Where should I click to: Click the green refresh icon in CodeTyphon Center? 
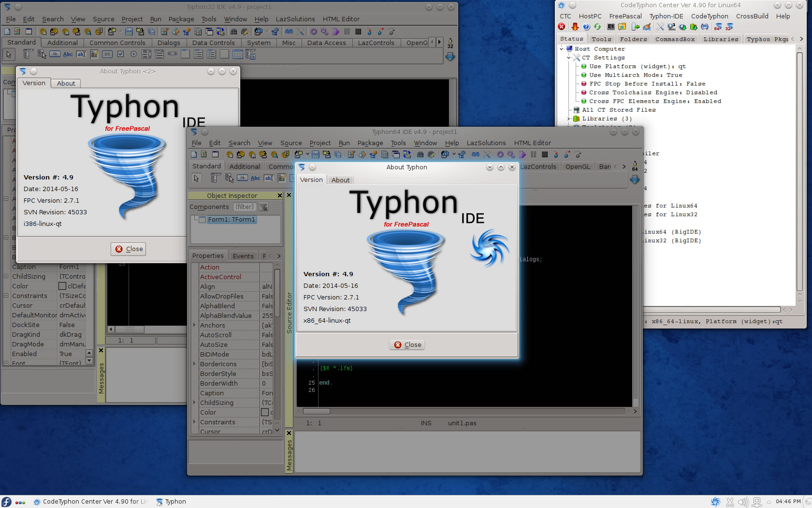[598, 27]
